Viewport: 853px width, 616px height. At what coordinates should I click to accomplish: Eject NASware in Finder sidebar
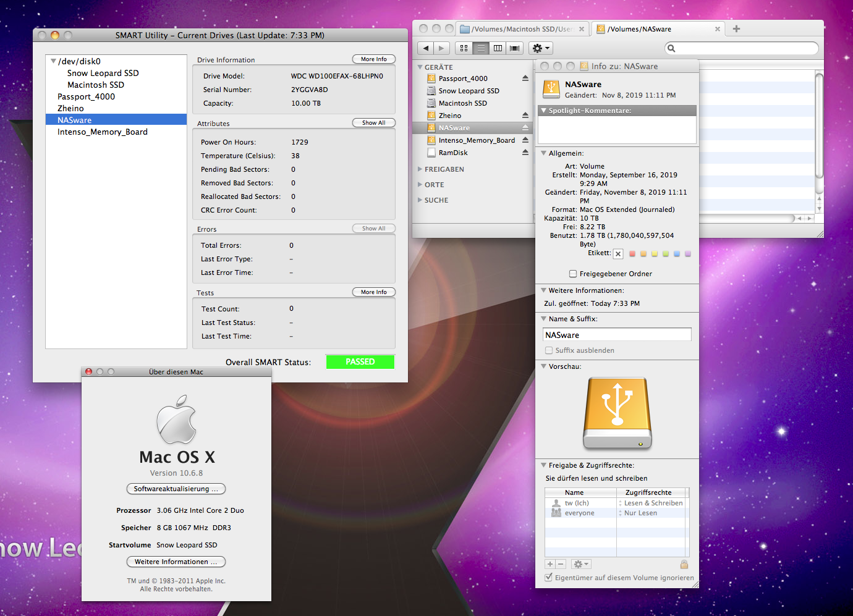pos(525,128)
